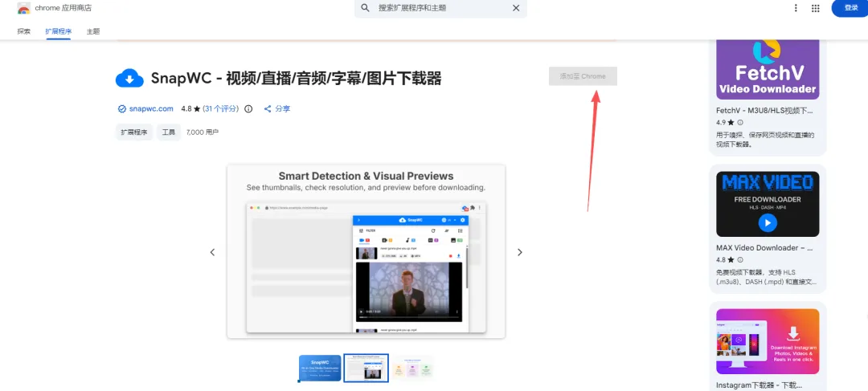The image size is (868, 391).
Task: Open the snapwc.com publisher link
Action: point(151,109)
